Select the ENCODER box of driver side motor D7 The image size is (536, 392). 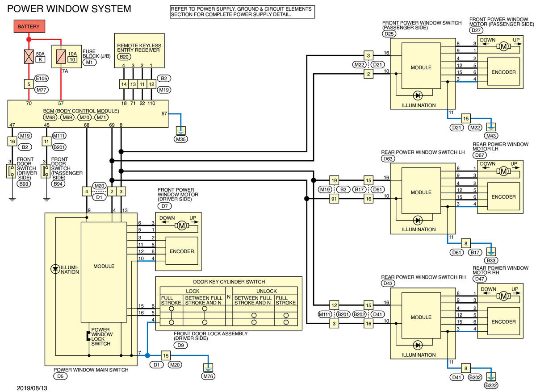pos(182,251)
